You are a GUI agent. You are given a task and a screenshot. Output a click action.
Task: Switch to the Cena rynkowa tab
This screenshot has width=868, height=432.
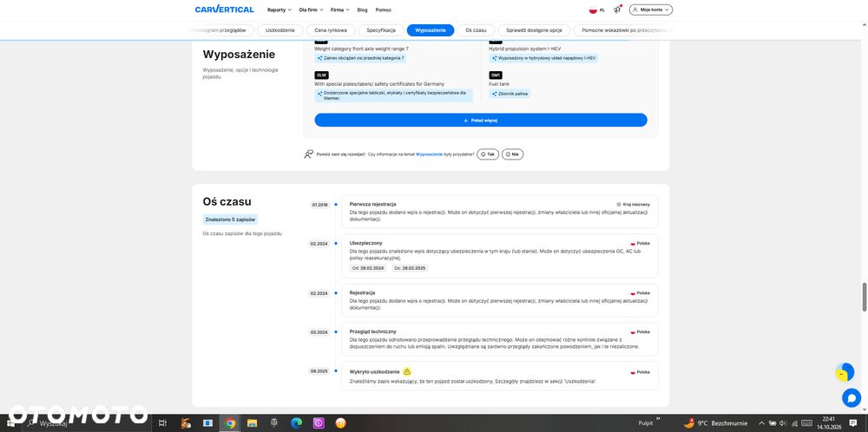pos(331,30)
